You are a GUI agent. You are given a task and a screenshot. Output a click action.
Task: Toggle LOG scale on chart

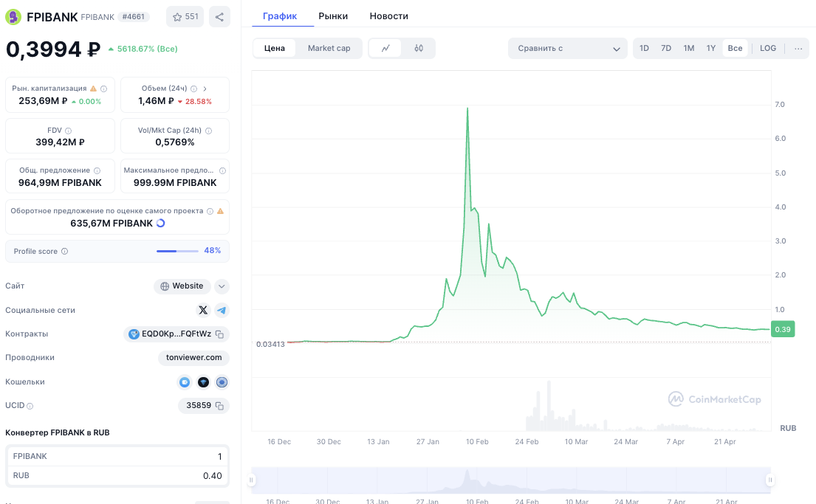(767, 49)
